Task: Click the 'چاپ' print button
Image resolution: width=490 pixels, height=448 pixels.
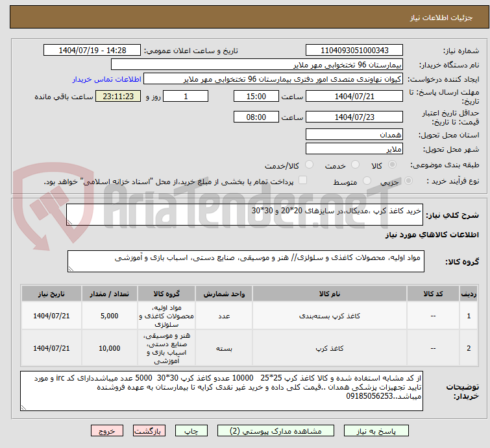Action: 191,431
